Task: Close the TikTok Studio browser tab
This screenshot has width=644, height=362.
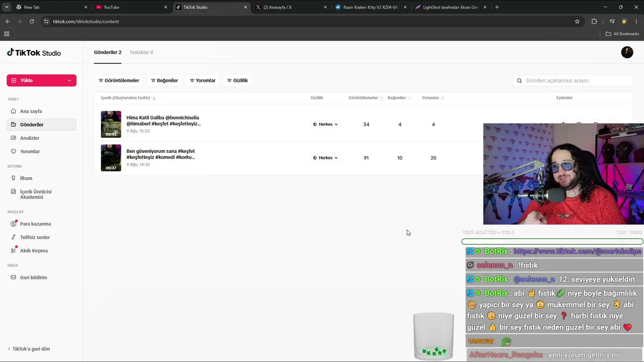Action: click(246, 7)
